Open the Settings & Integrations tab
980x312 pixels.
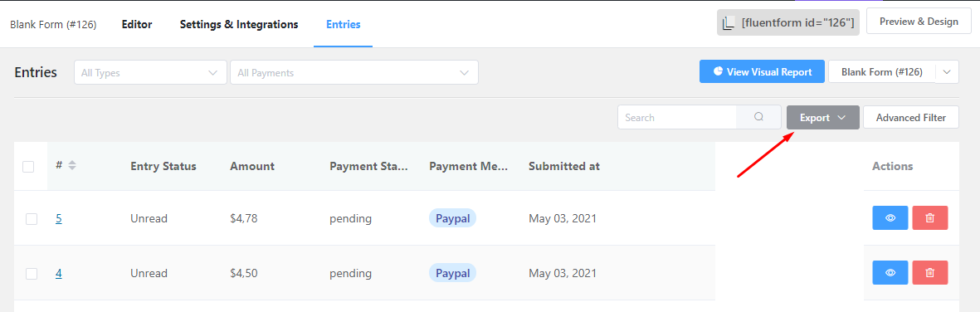239,24
